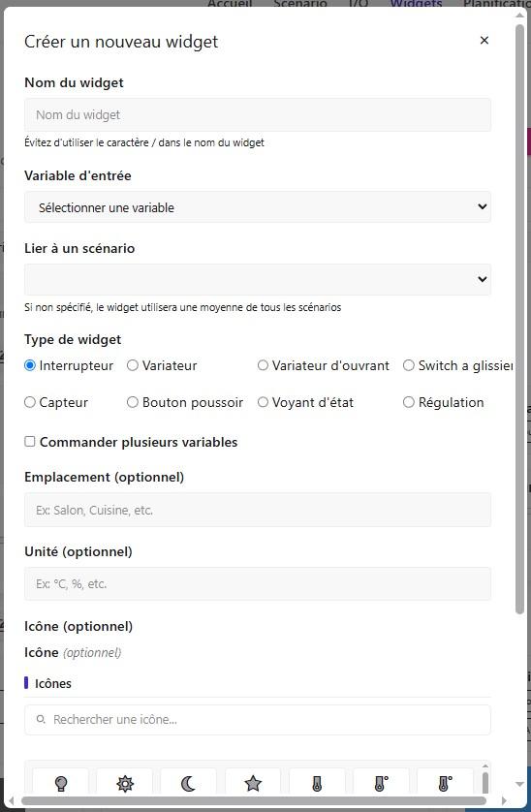This screenshot has width=531, height=812.
Task: Select the crescent moon icon
Action: pos(189,783)
